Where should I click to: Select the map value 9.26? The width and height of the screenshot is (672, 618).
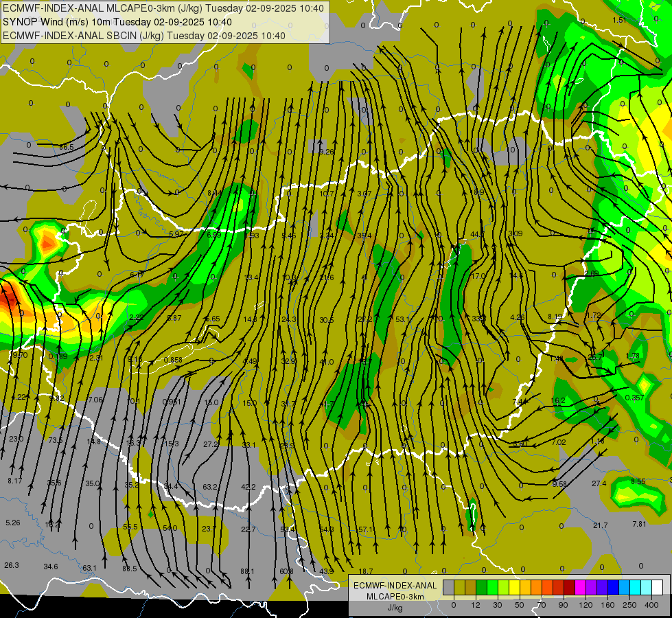coord(326,151)
